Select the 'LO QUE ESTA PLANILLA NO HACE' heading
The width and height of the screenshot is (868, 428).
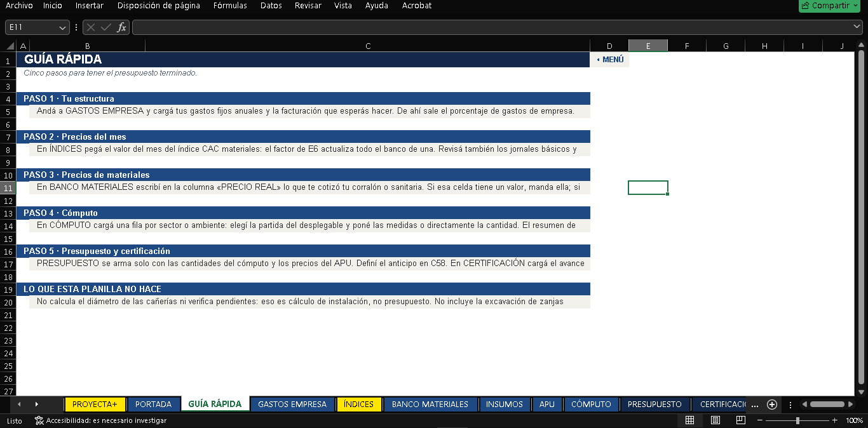pos(304,289)
